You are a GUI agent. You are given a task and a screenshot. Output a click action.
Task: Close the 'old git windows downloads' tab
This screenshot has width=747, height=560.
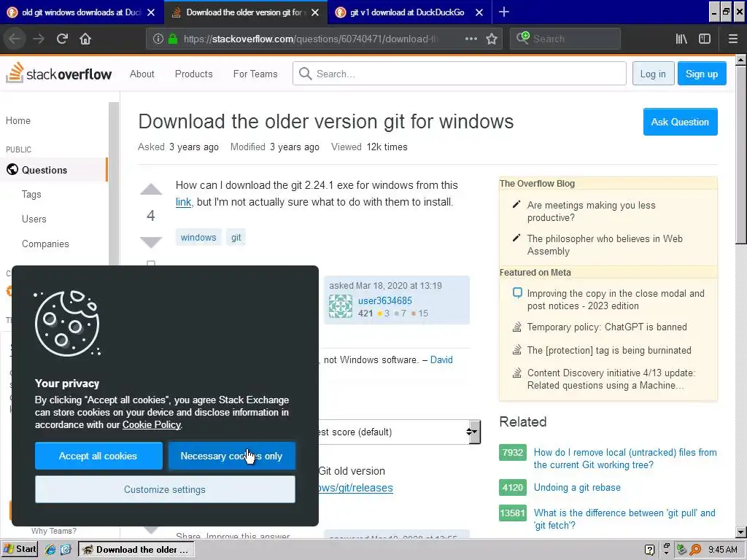coord(151,12)
